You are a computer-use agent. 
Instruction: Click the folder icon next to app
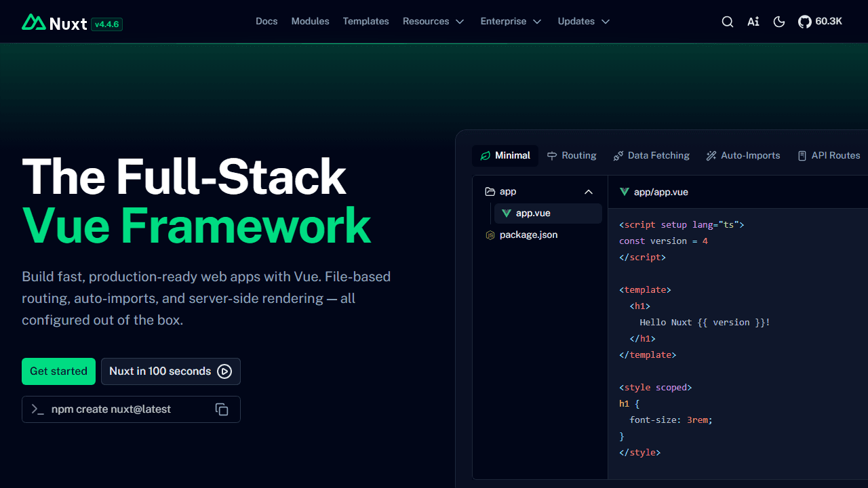(490, 192)
